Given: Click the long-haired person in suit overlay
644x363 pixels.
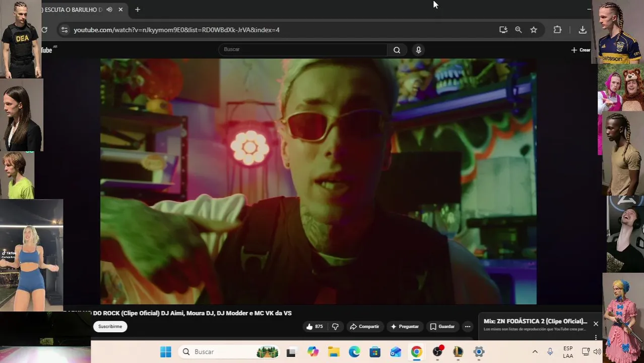Looking at the screenshot, I should [x=22, y=115].
